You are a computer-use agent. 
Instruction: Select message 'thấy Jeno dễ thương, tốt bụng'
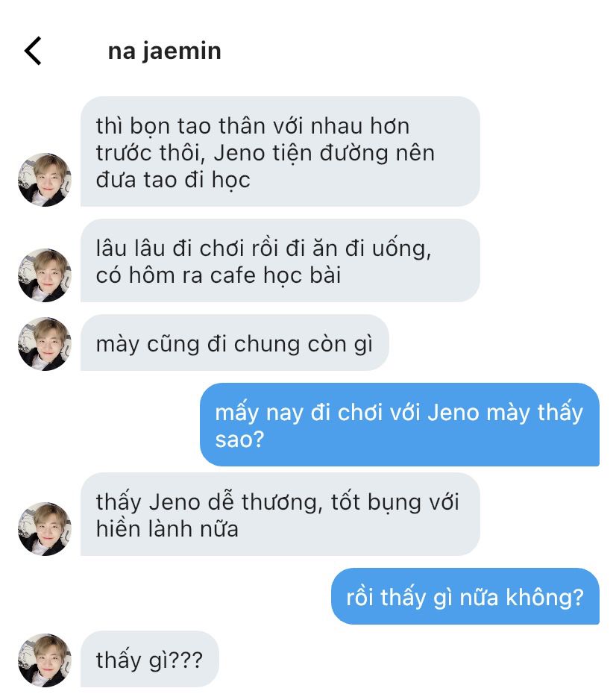pyautogui.click(x=280, y=514)
